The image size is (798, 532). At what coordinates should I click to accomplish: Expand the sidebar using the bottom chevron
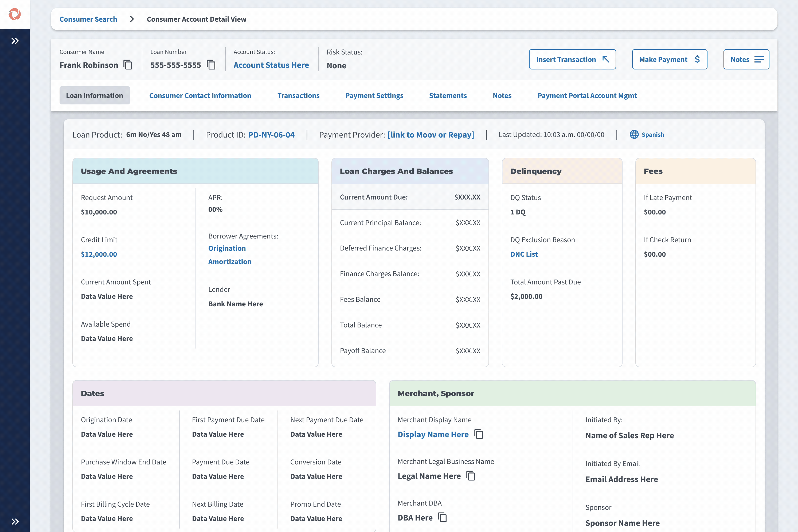[x=15, y=522]
